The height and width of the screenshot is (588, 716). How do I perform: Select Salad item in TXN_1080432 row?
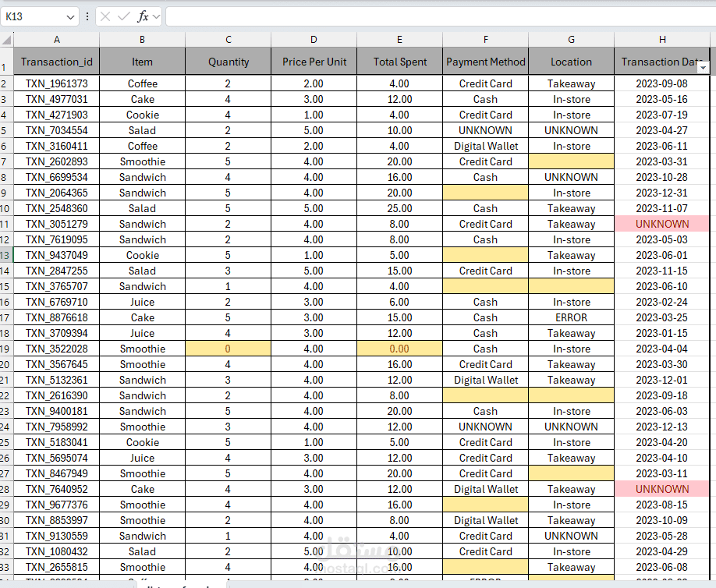point(143,551)
